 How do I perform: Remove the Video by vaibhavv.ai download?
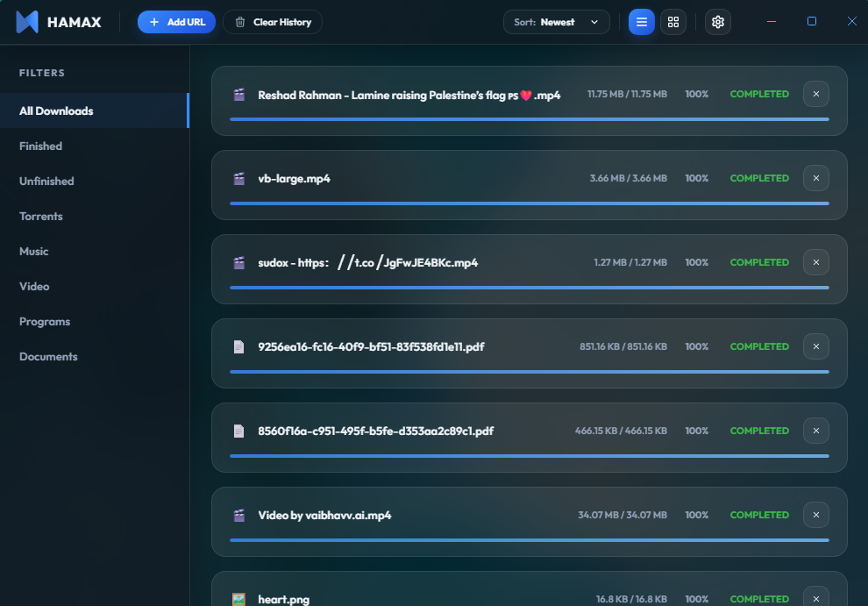click(816, 515)
